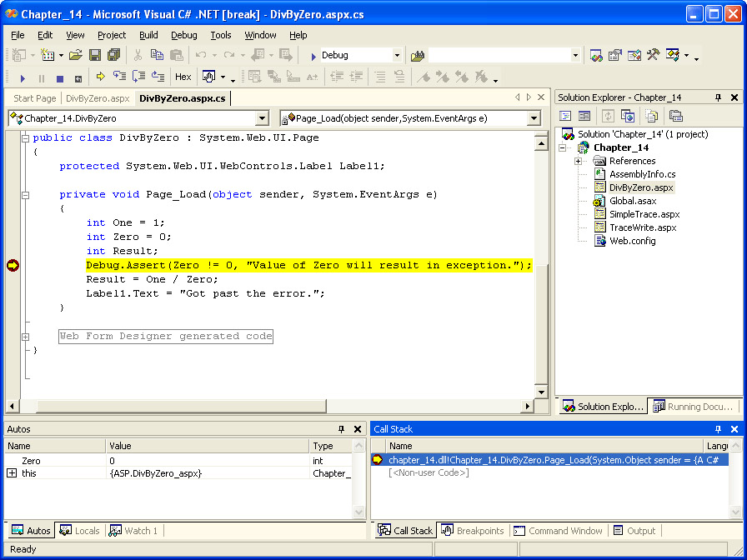
Task: Open the Page_Load members dropdown
Action: pos(534,118)
